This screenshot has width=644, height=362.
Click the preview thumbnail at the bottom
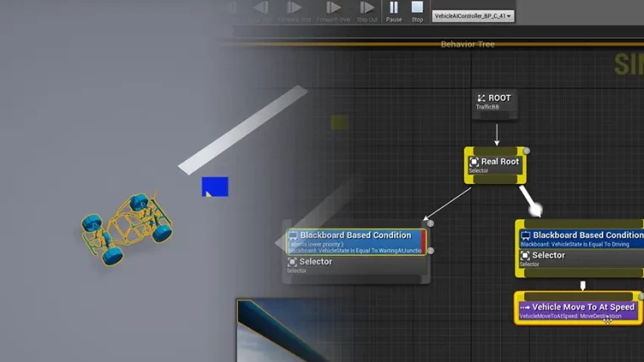pos(287,331)
